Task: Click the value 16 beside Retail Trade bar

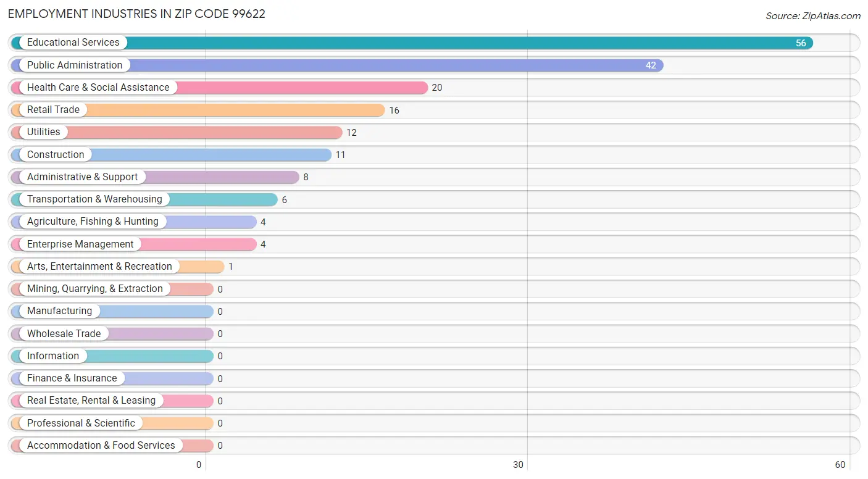Action: (x=394, y=110)
